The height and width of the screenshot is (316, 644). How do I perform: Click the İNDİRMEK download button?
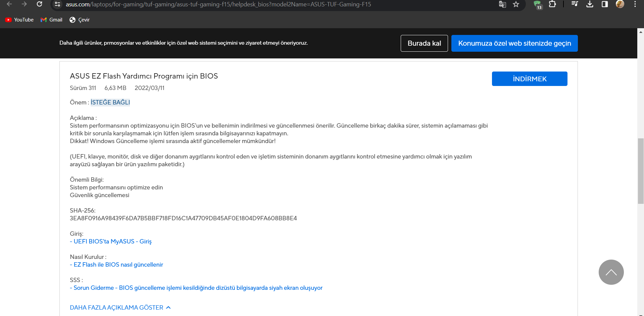pos(530,79)
